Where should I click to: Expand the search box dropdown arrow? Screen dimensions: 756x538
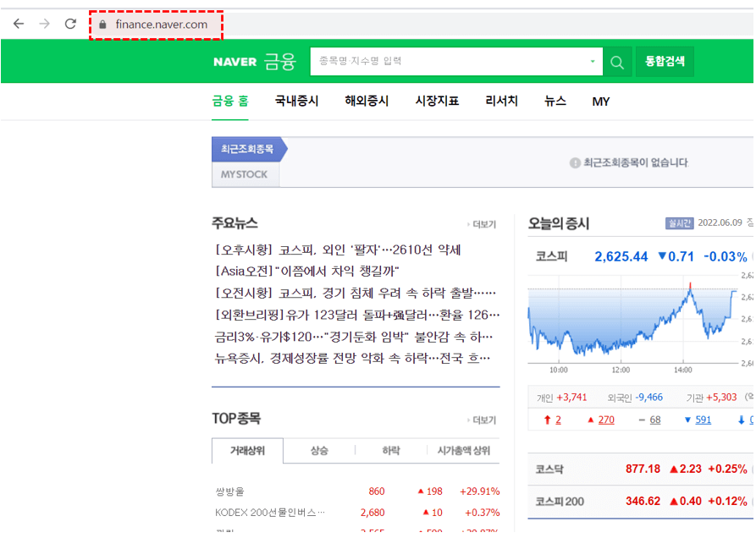[593, 61]
